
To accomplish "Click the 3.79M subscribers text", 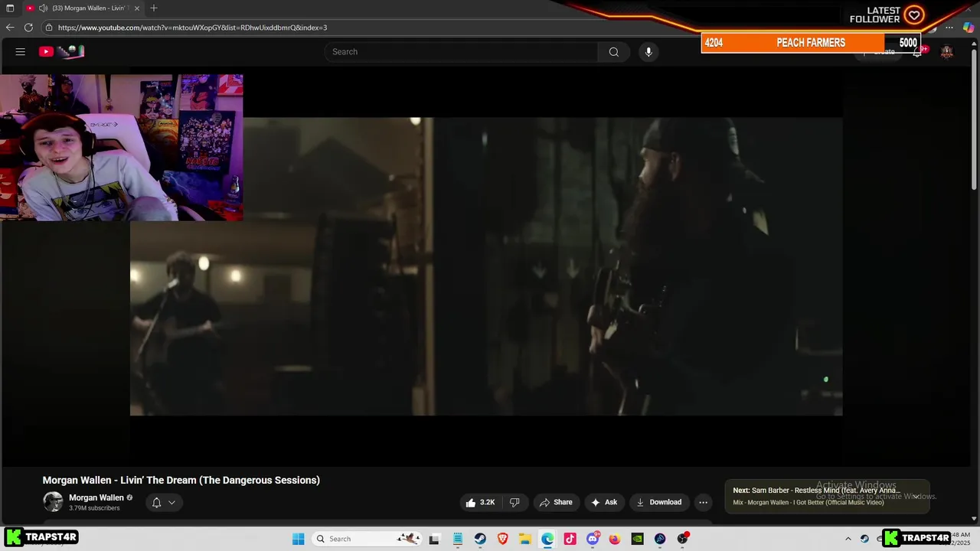I will (94, 508).
